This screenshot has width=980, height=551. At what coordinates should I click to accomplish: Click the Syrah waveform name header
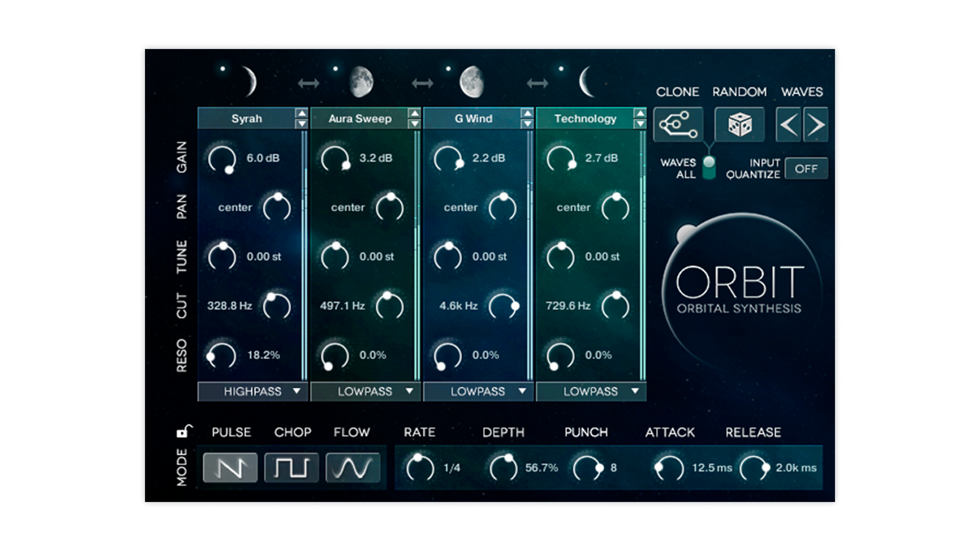tap(247, 119)
